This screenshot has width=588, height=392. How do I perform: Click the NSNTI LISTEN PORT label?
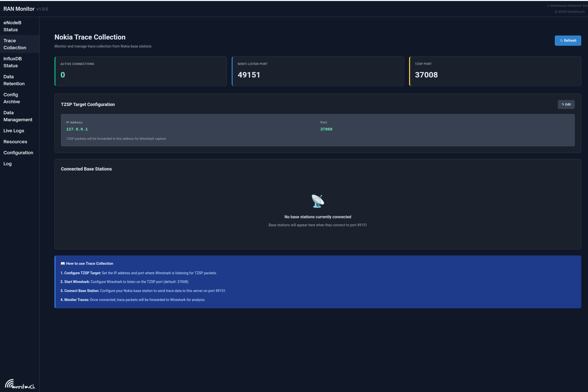pyautogui.click(x=252, y=64)
